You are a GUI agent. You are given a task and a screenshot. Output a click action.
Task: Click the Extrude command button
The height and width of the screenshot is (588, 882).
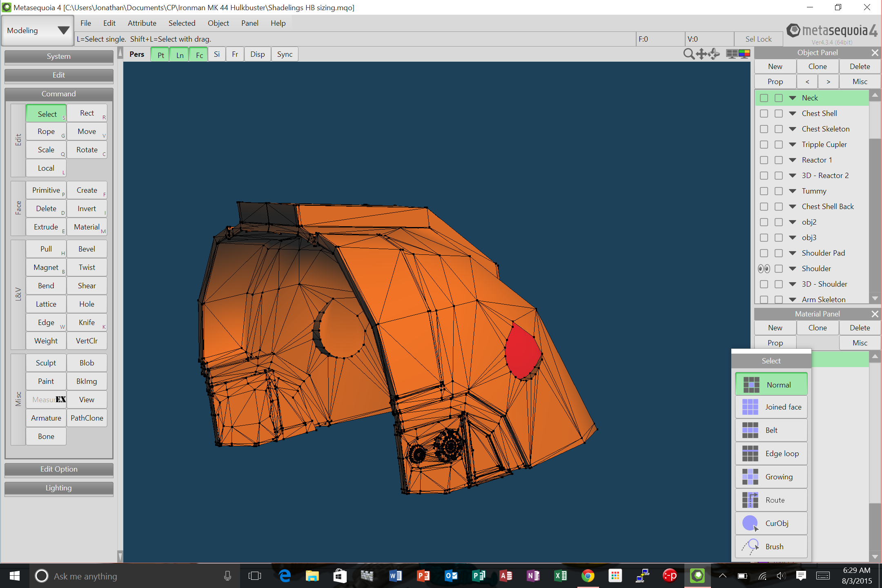pos(46,227)
